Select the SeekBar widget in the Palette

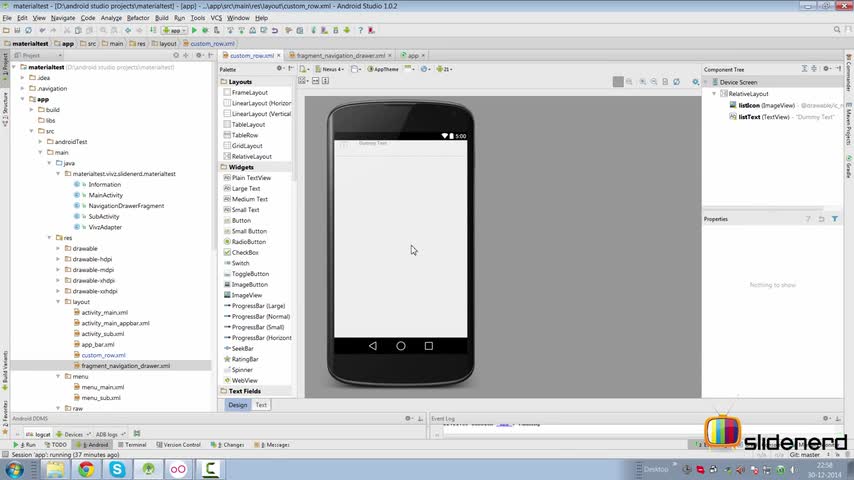pyautogui.click(x=243, y=348)
